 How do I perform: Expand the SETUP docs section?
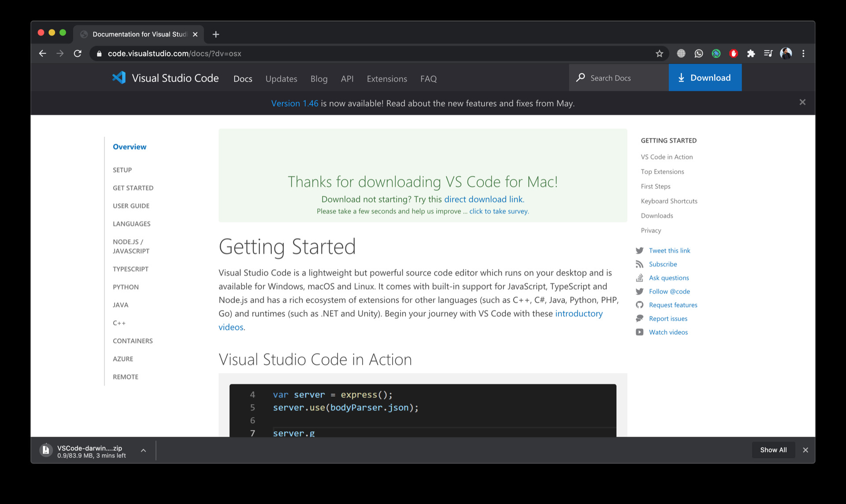122,170
